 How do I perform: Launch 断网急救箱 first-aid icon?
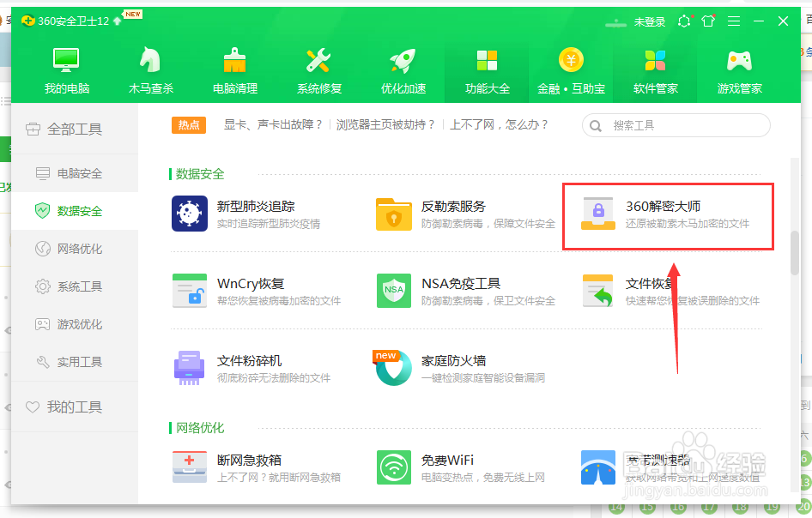[x=190, y=467]
